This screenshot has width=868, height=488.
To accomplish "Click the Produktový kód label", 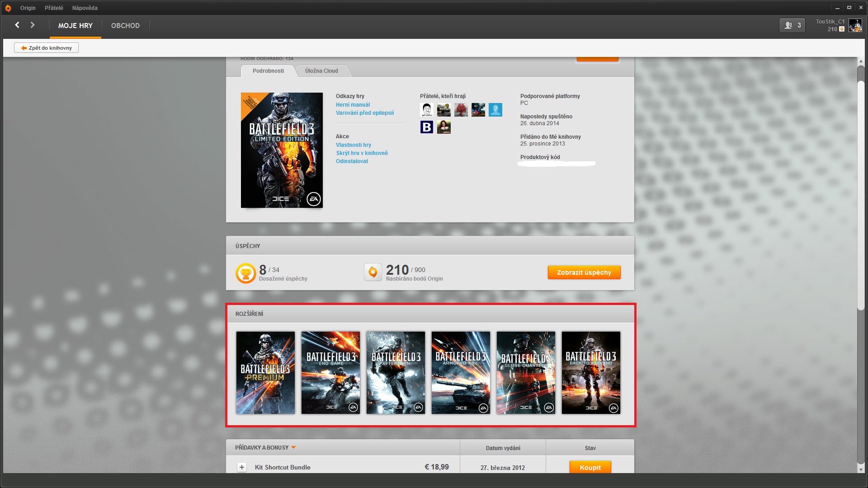I will [540, 157].
